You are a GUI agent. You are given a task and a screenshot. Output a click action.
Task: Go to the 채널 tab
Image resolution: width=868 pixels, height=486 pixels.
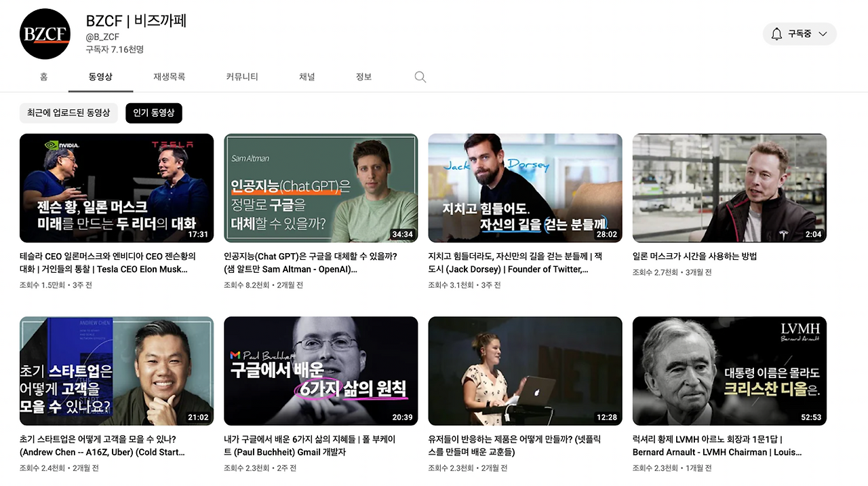[x=307, y=77]
